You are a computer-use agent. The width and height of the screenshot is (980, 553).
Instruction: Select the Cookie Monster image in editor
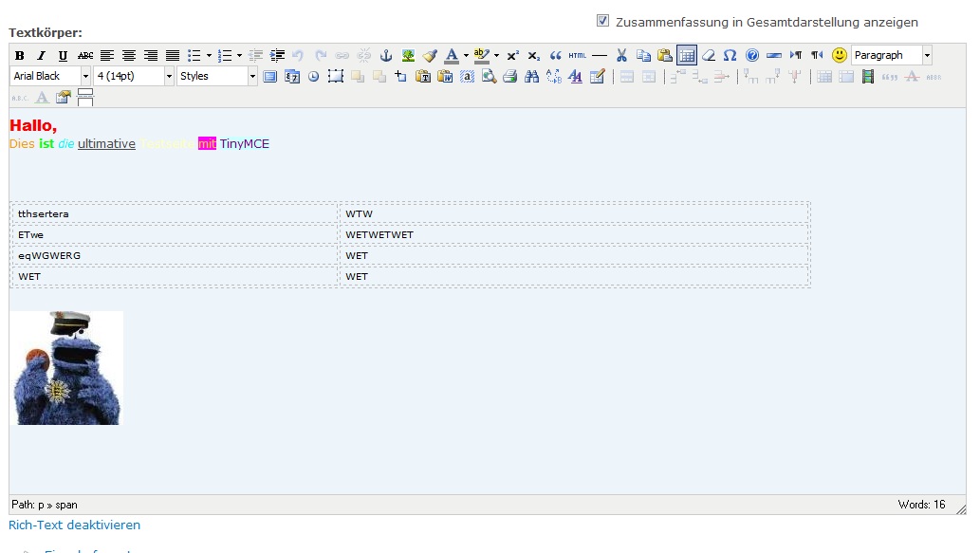66,368
